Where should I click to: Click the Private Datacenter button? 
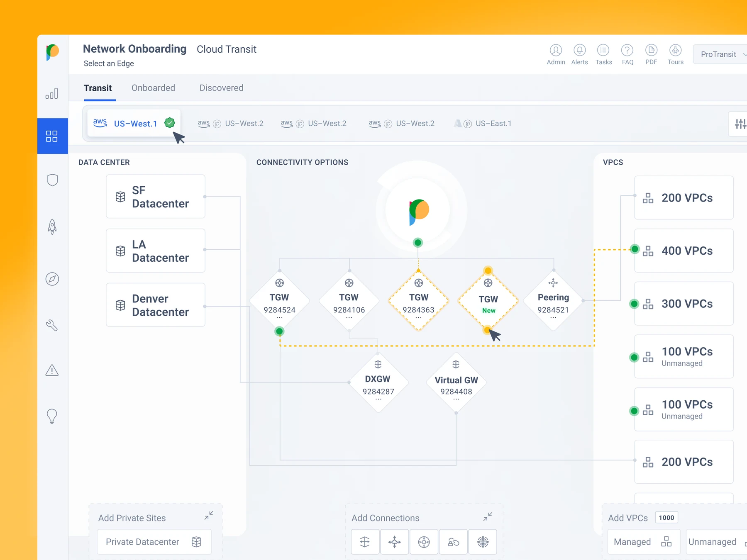[154, 542]
